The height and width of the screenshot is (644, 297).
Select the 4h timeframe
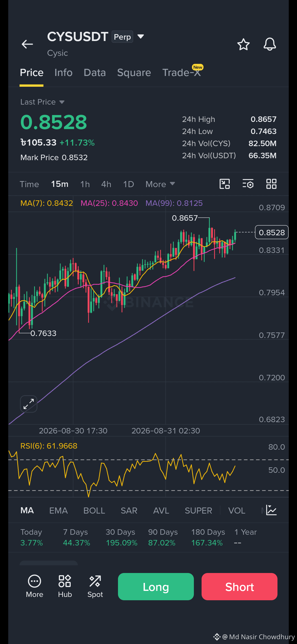click(x=106, y=184)
